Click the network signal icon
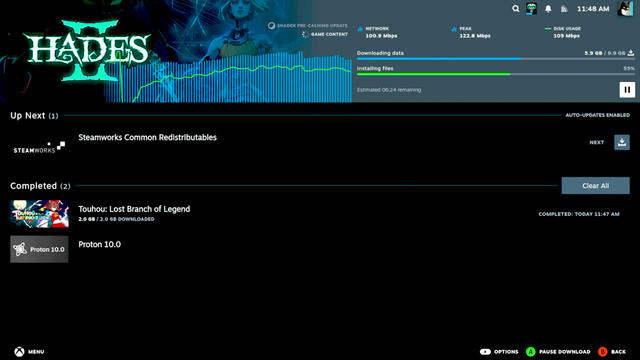The image size is (640, 360). tap(564, 9)
